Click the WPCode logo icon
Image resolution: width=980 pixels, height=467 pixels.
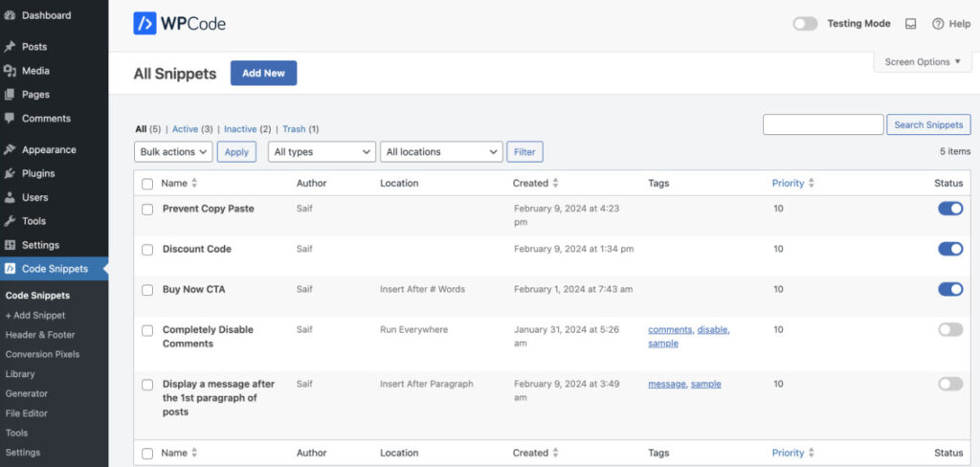click(x=145, y=24)
